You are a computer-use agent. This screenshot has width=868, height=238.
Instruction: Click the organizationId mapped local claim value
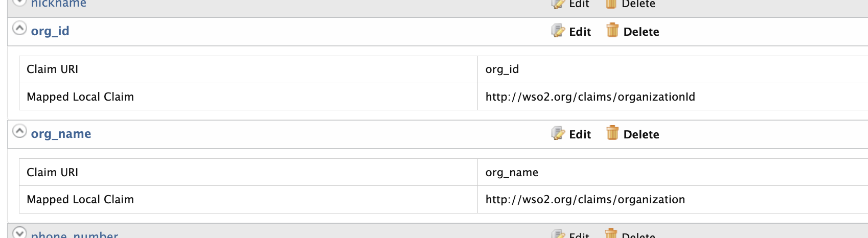click(590, 97)
